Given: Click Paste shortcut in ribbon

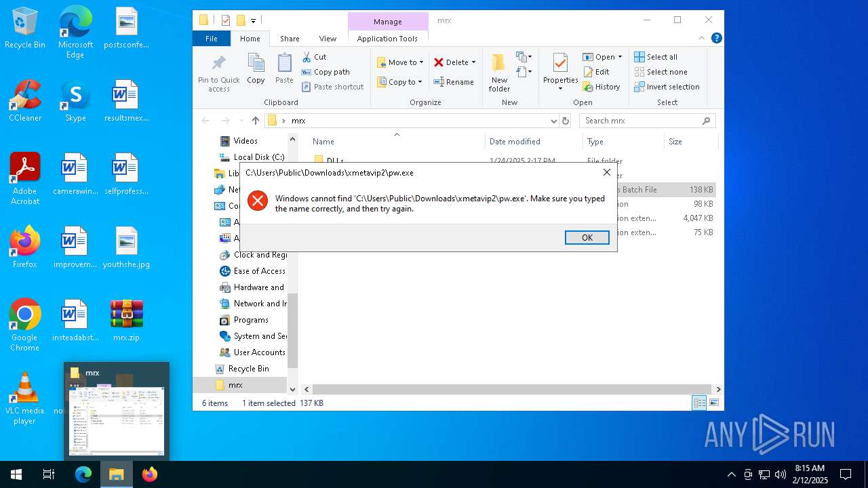Looking at the screenshot, I should point(332,87).
